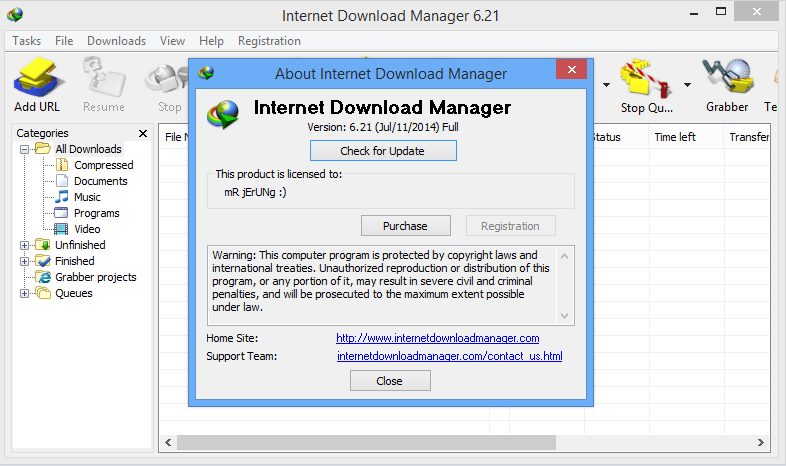Select the Programs category icon
786x466 pixels.
pos(61,213)
